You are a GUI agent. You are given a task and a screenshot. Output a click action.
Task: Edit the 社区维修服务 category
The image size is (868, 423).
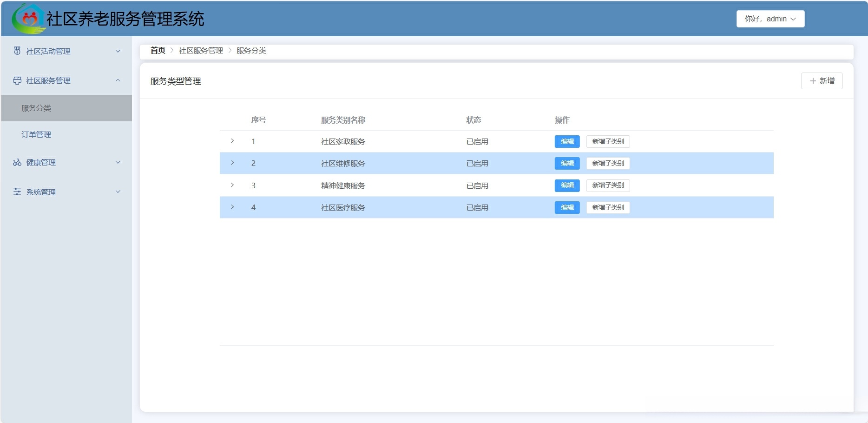pyautogui.click(x=567, y=163)
